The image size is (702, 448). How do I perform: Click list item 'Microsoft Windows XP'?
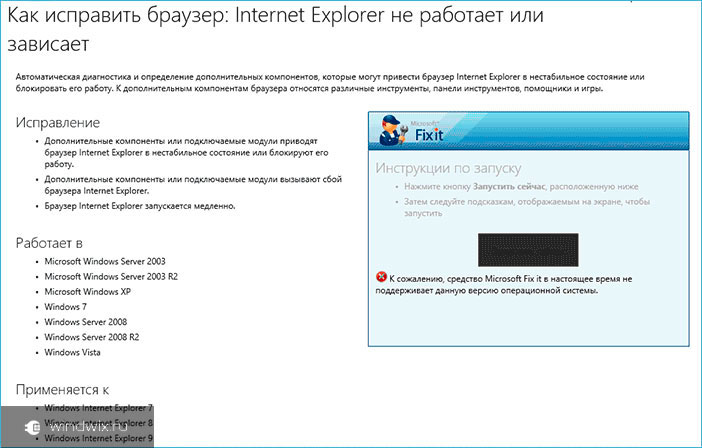pyautogui.click(x=88, y=292)
